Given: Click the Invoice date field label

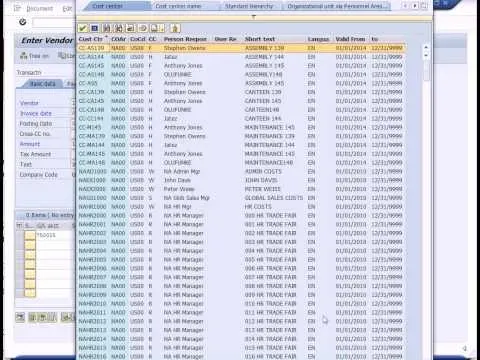Looking at the screenshot, I should click(36, 113).
